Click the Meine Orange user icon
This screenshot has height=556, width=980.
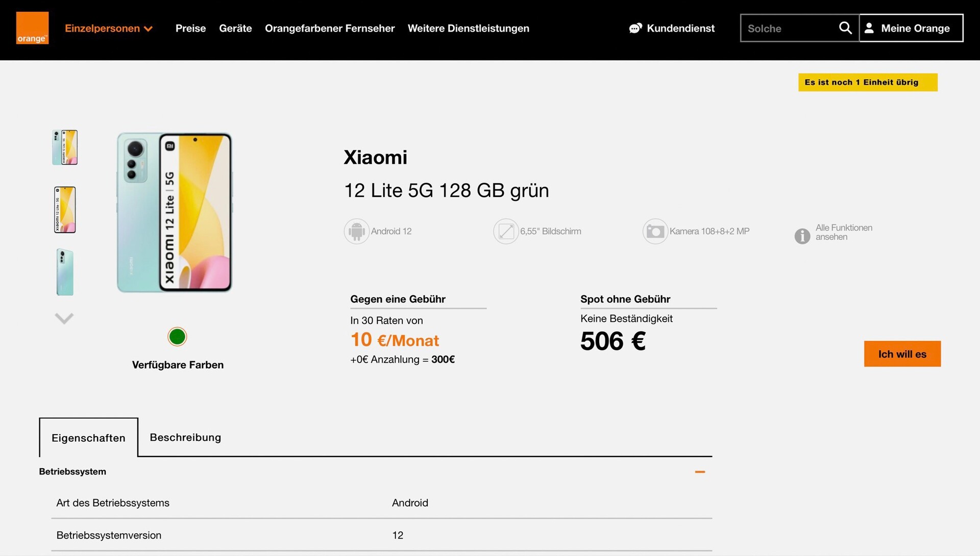[869, 28]
